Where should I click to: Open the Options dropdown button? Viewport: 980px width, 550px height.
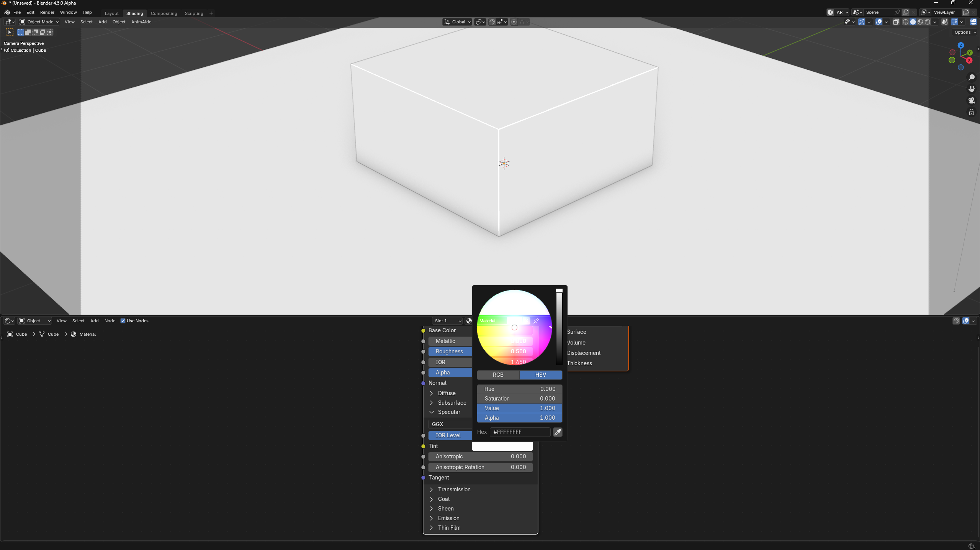(965, 32)
